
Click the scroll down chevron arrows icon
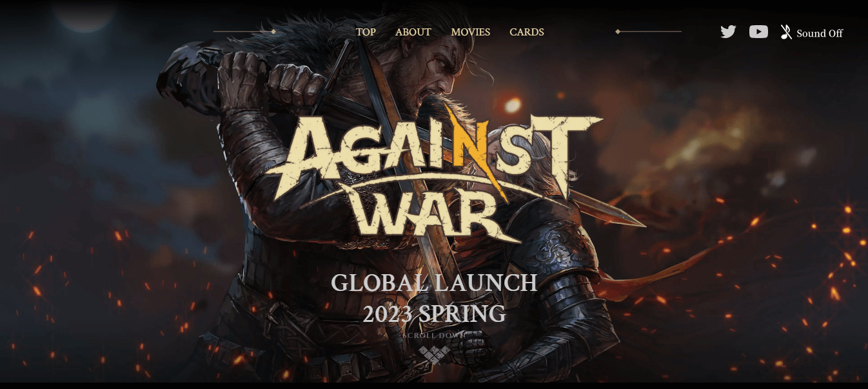point(434,355)
